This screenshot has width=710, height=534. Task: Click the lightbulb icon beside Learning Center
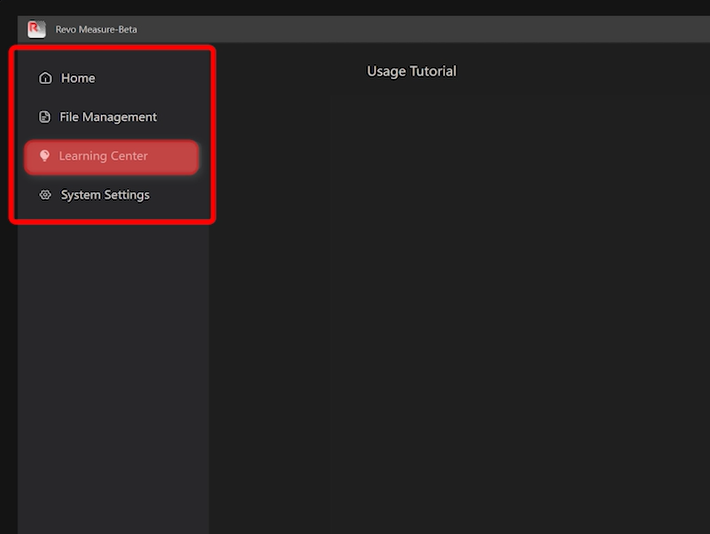click(x=44, y=156)
